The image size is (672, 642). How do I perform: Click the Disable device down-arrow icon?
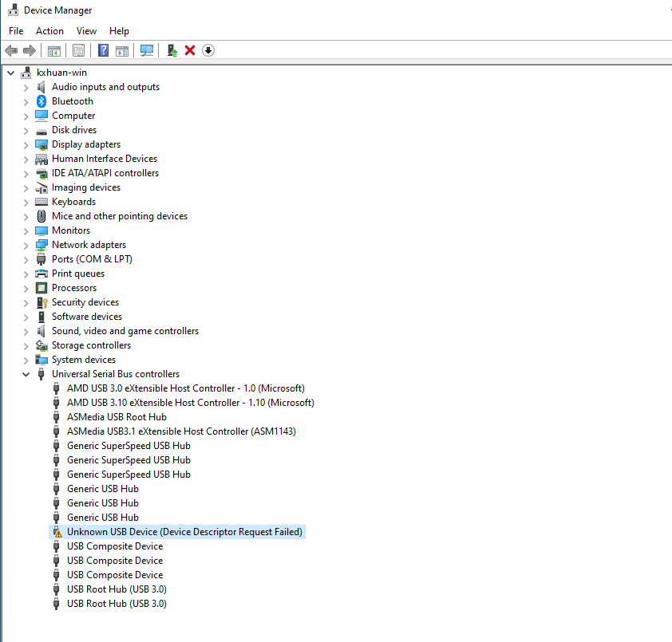pos(208,50)
